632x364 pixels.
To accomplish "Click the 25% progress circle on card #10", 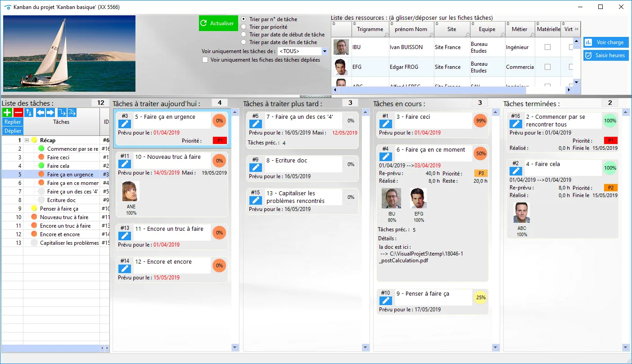I will pyautogui.click(x=480, y=297).
